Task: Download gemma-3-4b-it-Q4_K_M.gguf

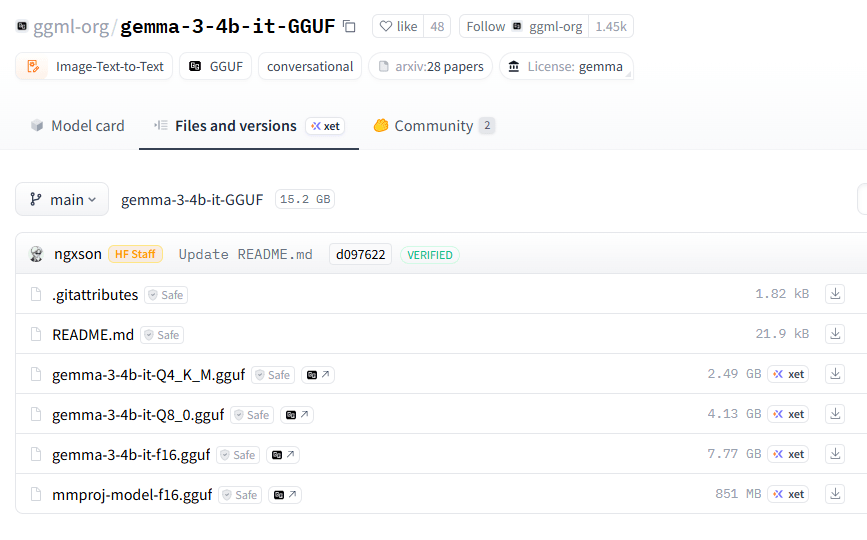Action: pyautogui.click(x=835, y=374)
